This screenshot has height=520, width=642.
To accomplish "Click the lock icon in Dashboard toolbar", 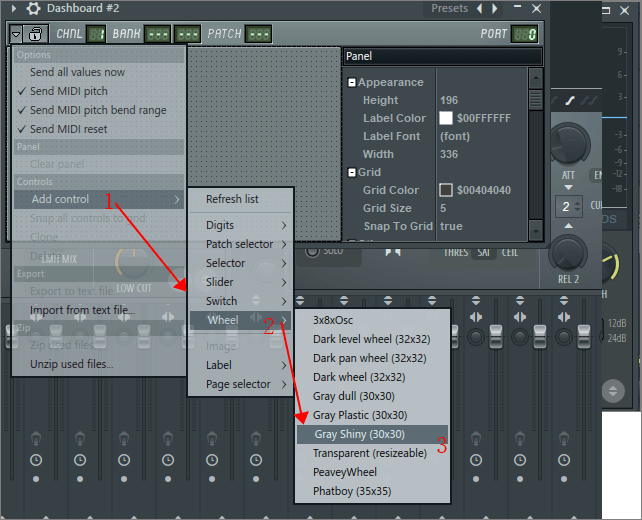I will [35, 34].
